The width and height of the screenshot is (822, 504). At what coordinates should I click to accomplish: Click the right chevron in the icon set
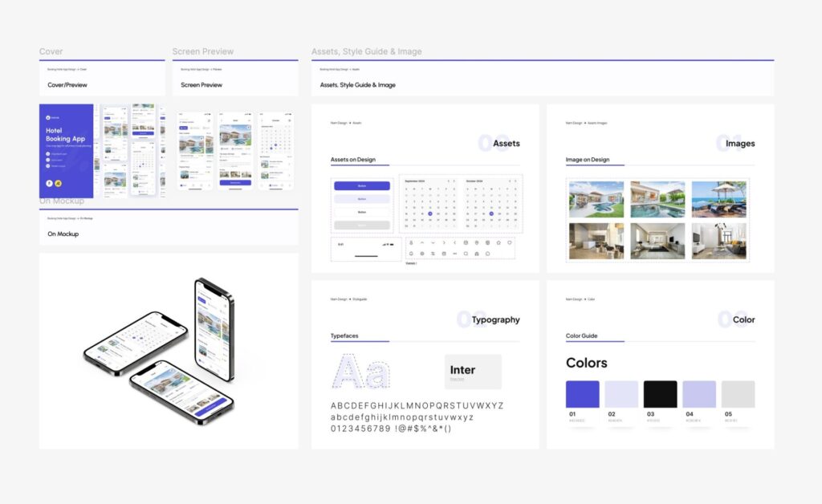tap(444, 242)
